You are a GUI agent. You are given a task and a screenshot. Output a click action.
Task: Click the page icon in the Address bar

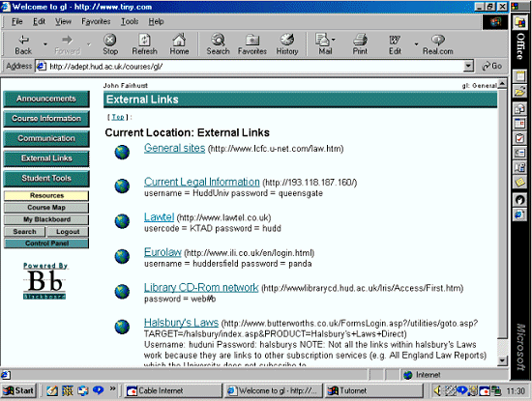click(x=41, y=66)
